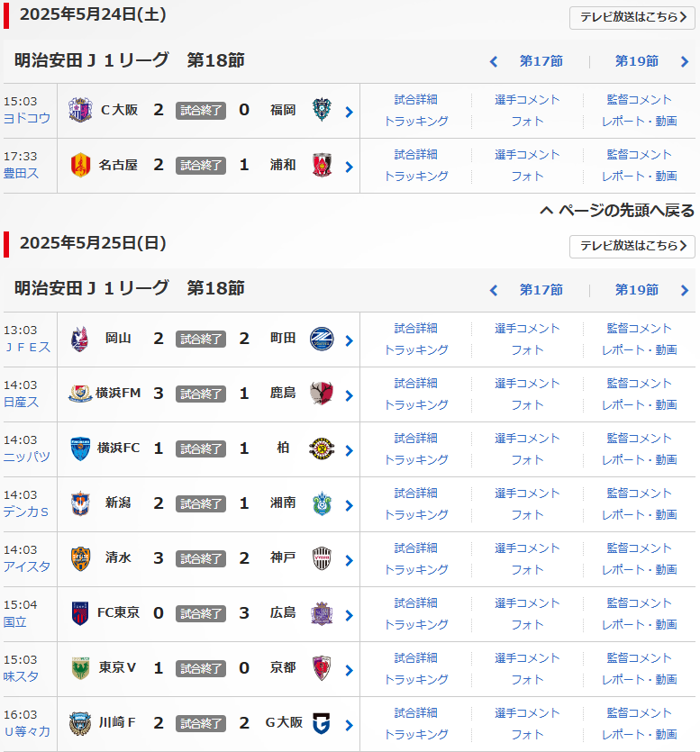Click the Nagoya Grampus team crest
700x752 pixels.
point(80,166)
